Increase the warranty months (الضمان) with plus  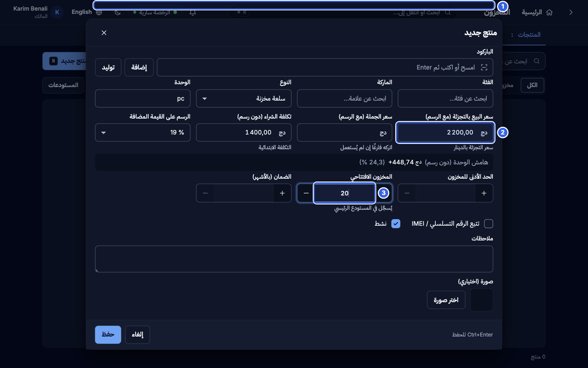click(x=282, y=193)
